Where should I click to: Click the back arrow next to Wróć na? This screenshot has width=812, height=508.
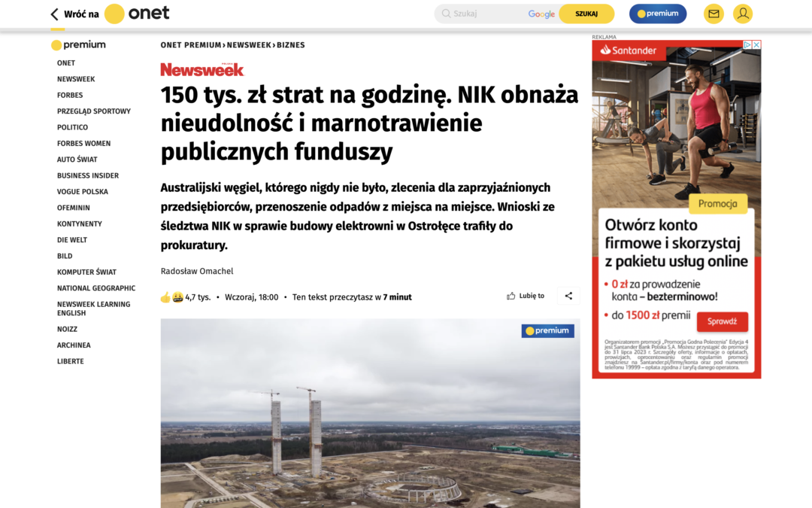[54, 14]
